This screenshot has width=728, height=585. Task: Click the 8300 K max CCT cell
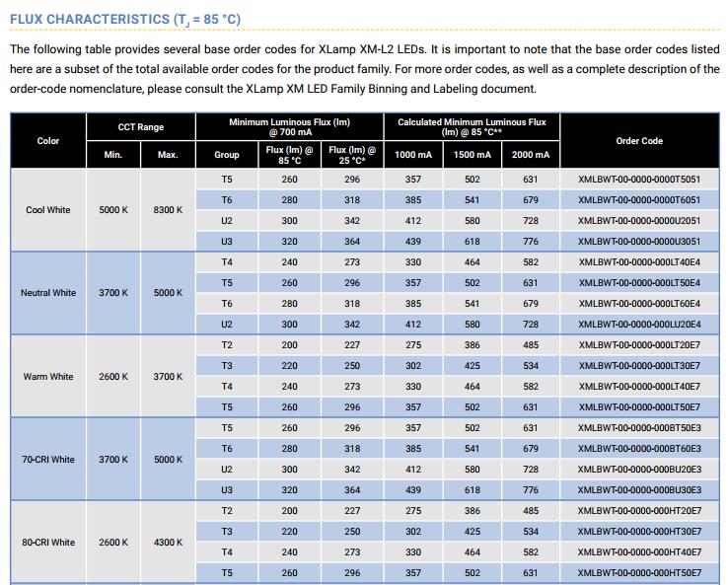pyautogui.click(x=168, y=210)
